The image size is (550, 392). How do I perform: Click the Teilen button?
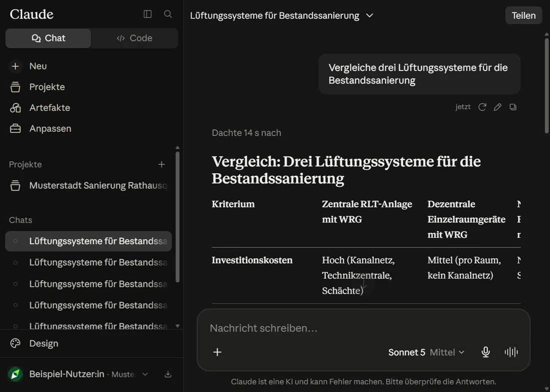523,15
